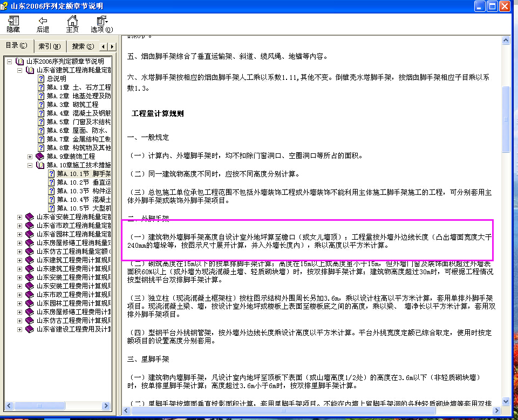
Task: Click the 工程量计算规则 heading text
Action: pos(158,114)
